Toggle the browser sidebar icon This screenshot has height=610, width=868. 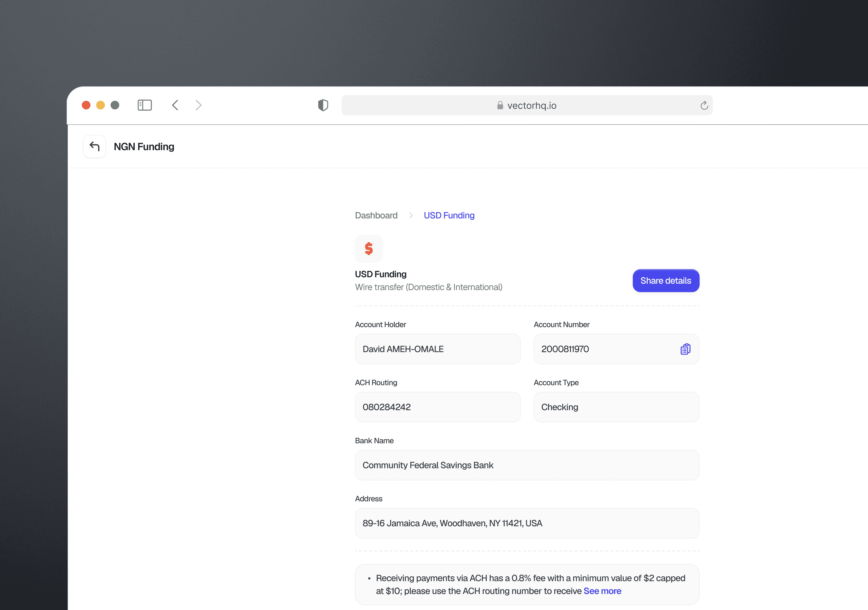coord(144,105)
